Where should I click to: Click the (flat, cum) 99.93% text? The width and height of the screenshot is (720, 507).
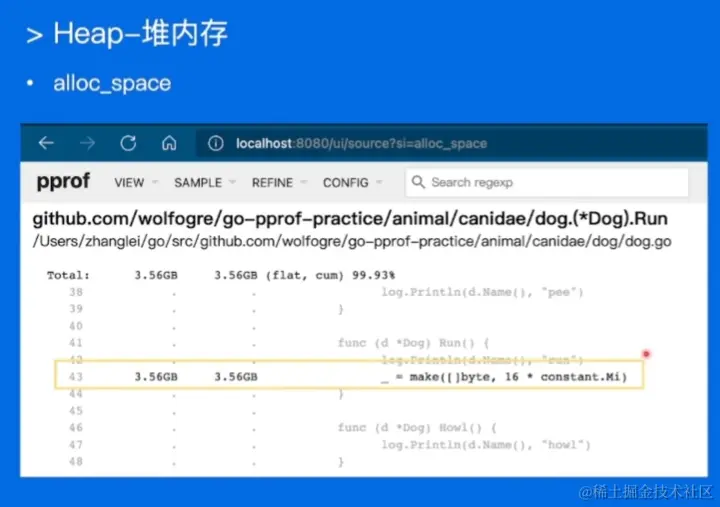(330, 275)
